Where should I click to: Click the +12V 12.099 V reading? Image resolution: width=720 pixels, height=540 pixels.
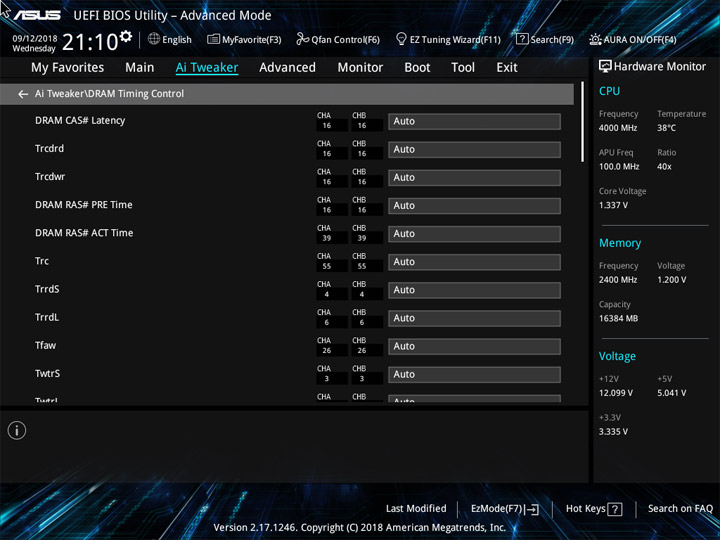pos(616,393)
